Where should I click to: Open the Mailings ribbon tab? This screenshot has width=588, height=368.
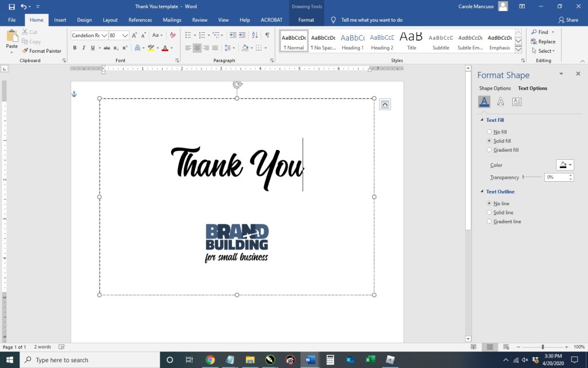click(172, 20)
